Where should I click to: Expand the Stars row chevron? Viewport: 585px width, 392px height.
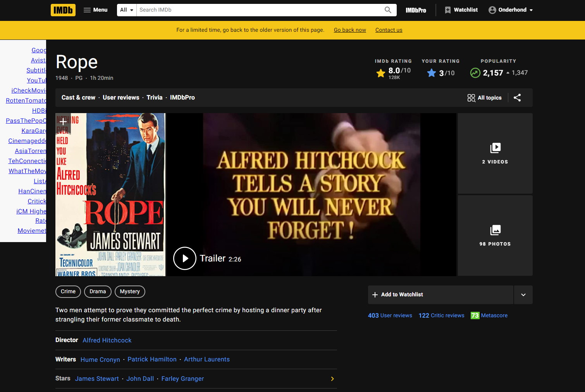click(x=332, y=379)
